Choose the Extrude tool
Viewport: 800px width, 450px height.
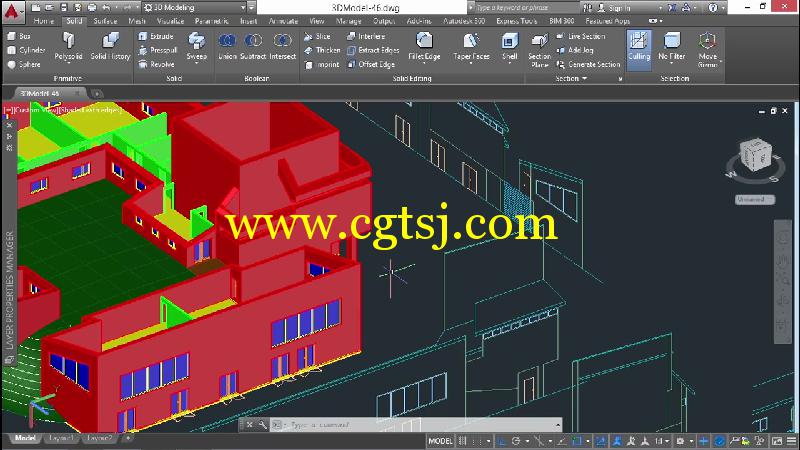pyautogui.click(x=156, y=36)
